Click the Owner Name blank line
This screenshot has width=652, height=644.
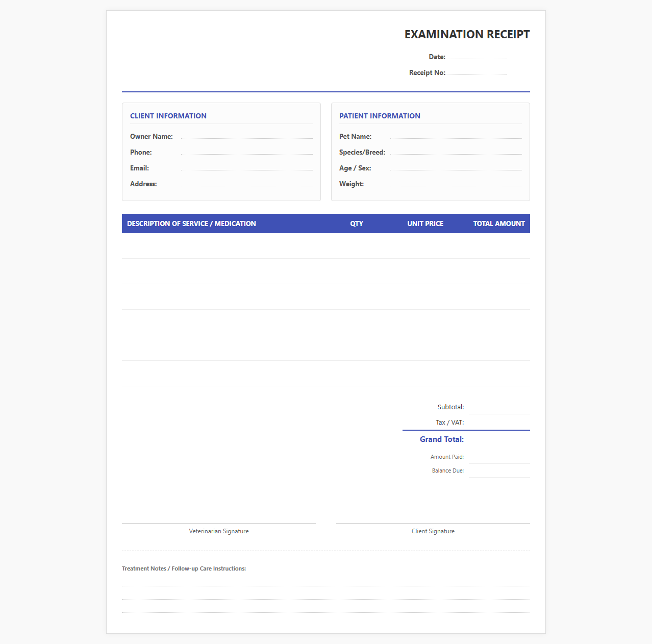(247, 135)
